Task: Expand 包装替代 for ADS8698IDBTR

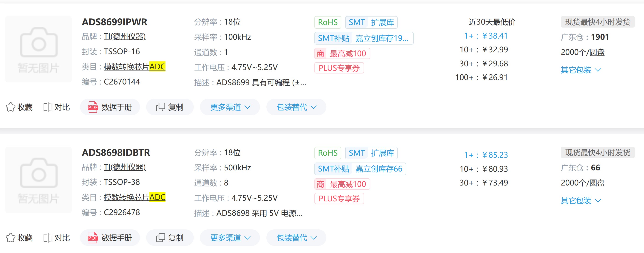Action: 296,238
